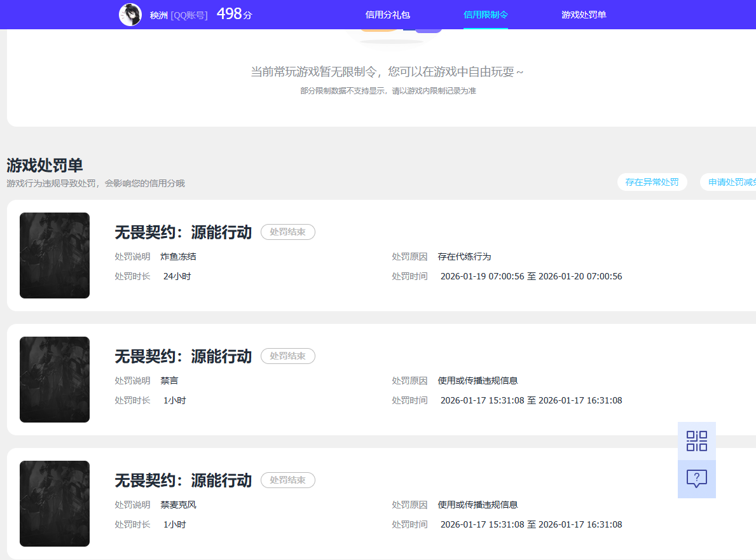Image resolution: width=756 pixels, height=560 pixels.
Task: Click the username 秧洲 [QQ账号]
Action: pyautogui.click(x=179, y=15)
